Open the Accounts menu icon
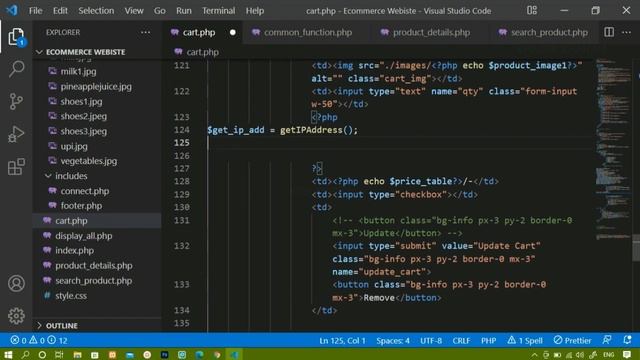The image size is (640, 360). [16, 283]
